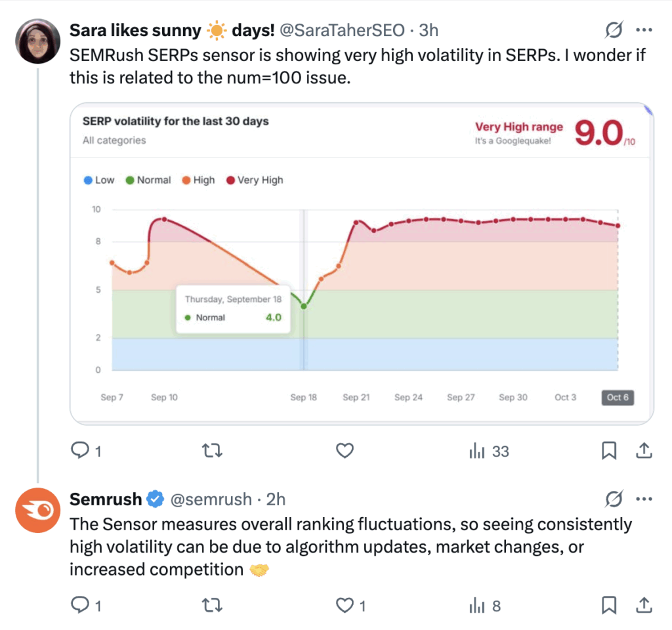The image size is (672, 630).
Task: Like the Semrush reply tweet
Action: click(x=345, y=605)
